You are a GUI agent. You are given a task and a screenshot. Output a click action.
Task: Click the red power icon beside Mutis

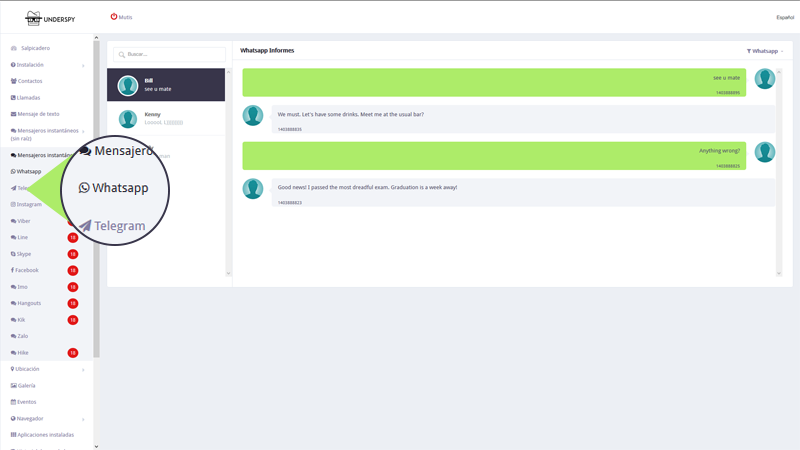click(114, 17)
